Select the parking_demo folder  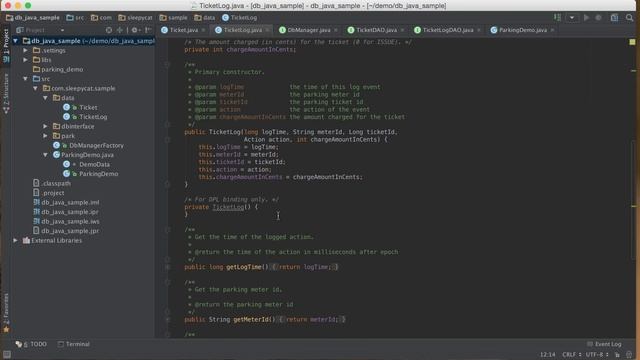point(58,69)
